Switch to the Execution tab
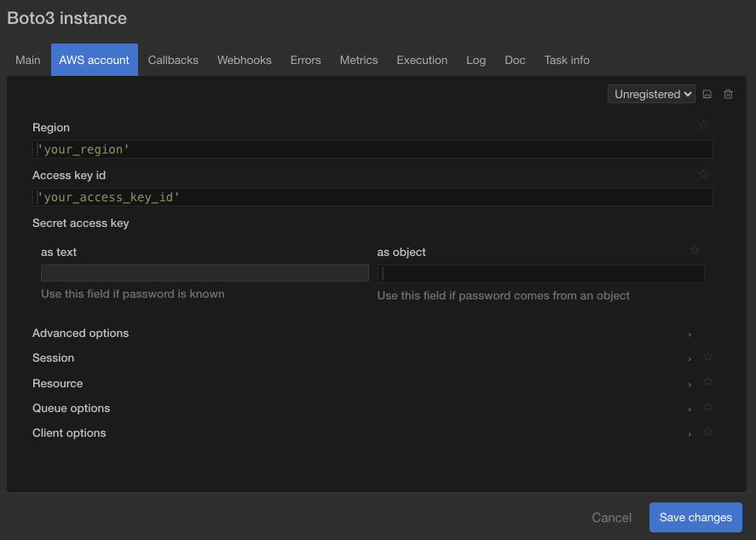The width and height of the screenshot is (756, 540). 422,61
